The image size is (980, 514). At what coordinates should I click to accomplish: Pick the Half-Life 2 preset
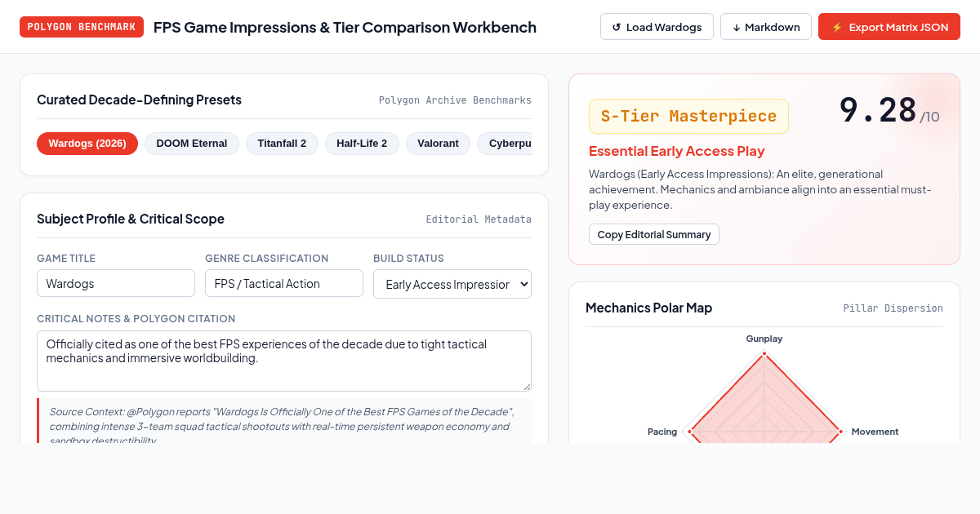pos(362,144)
